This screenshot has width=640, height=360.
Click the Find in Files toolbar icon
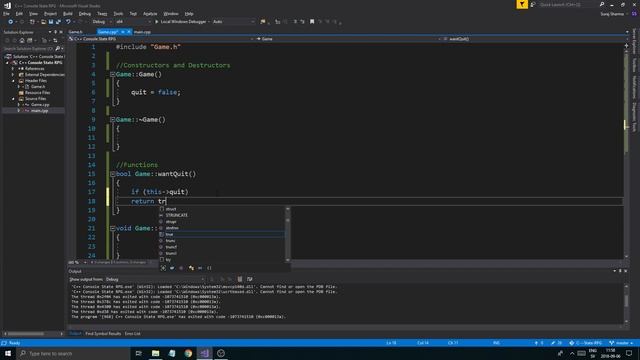263,22
